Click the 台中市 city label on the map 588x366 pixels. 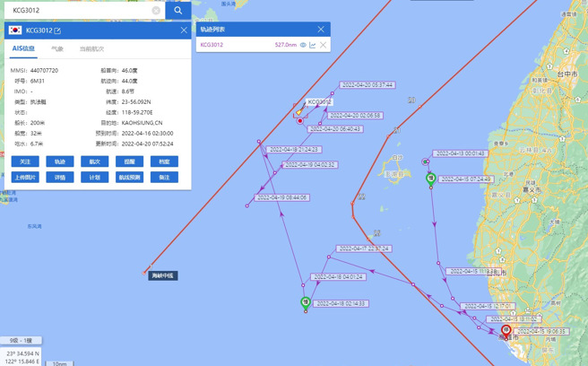(567, 74)
